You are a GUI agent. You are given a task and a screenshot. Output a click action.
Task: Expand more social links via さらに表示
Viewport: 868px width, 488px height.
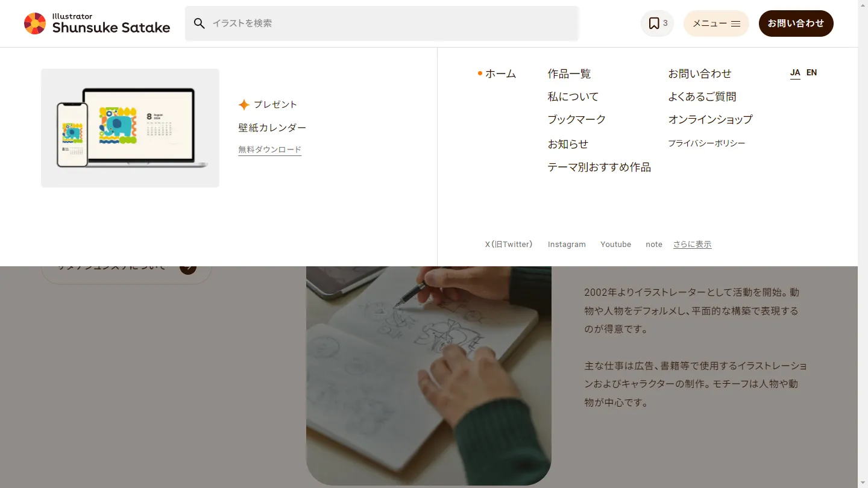[692, 245]
